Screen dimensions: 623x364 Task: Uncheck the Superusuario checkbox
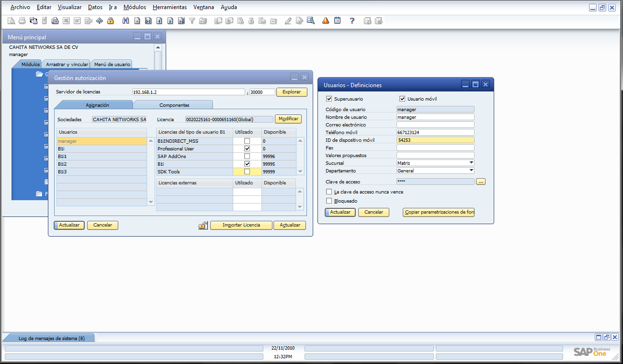tap(329, 99)
